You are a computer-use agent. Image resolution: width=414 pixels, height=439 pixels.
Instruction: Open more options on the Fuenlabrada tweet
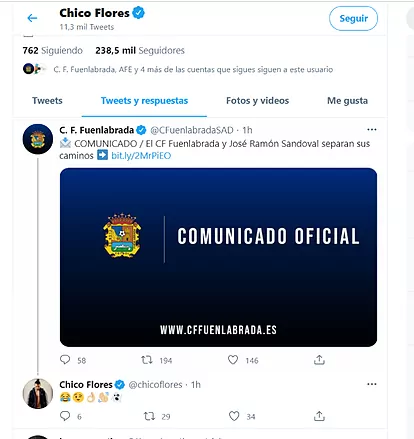pos(372,130)
